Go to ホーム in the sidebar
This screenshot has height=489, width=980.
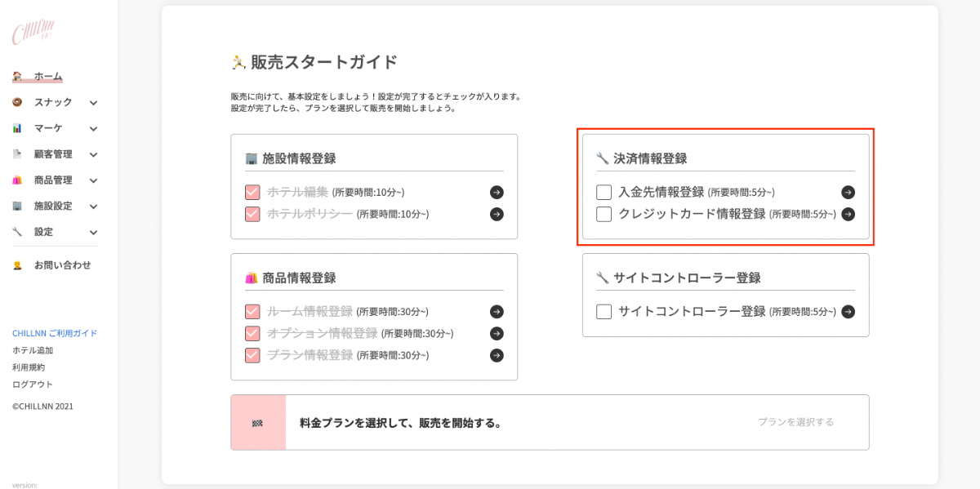point(47,76)
